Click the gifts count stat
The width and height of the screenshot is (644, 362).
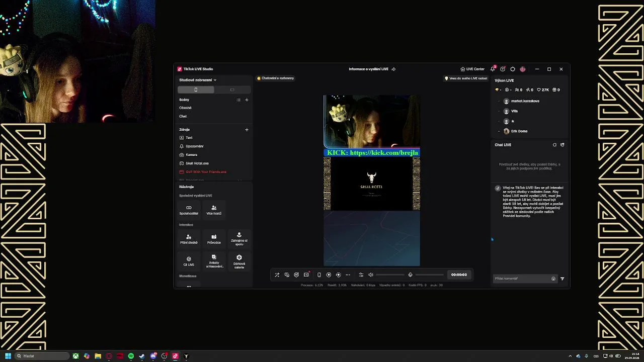click(556, 90)
